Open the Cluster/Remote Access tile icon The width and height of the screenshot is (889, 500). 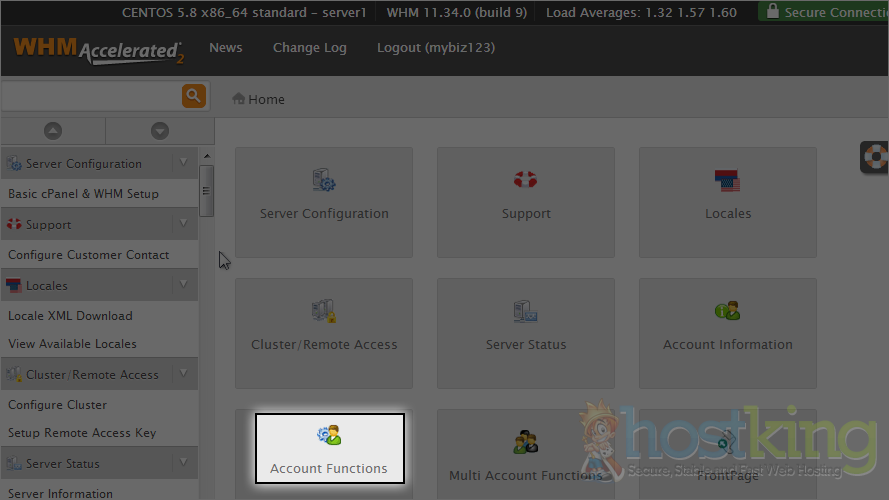(324, 311)
